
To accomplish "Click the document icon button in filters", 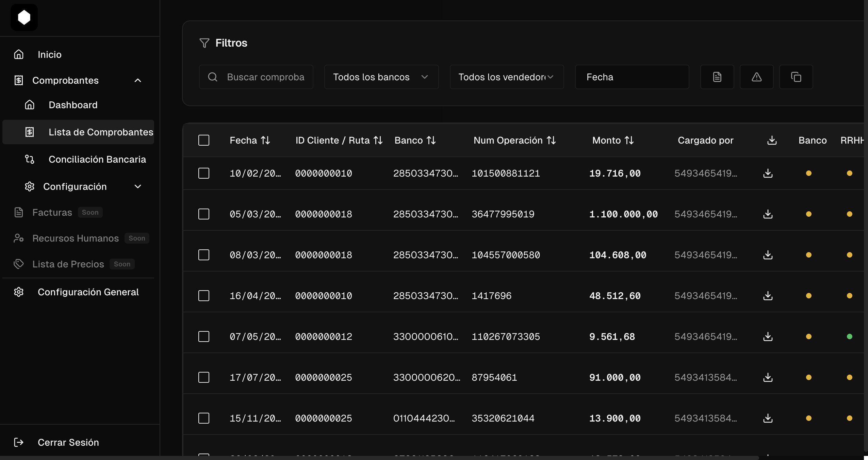I will (717, 77).
